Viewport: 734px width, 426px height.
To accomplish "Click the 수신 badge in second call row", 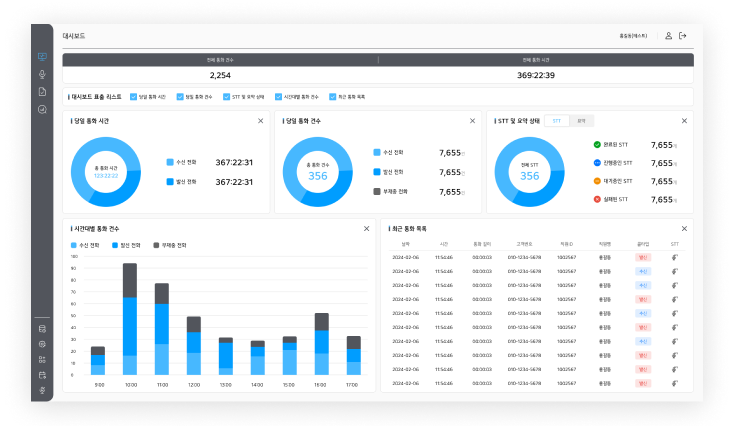I will 643,271.
